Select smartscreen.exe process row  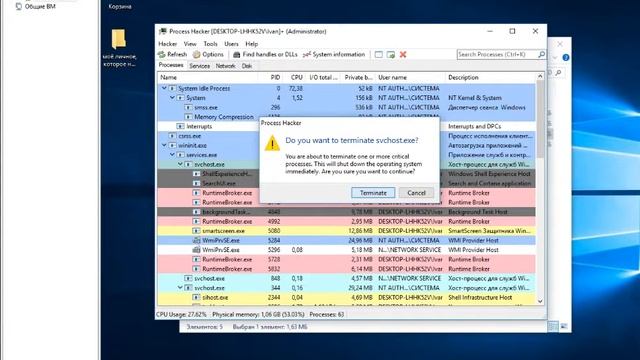pyautogui.click(x=347, y=231)
